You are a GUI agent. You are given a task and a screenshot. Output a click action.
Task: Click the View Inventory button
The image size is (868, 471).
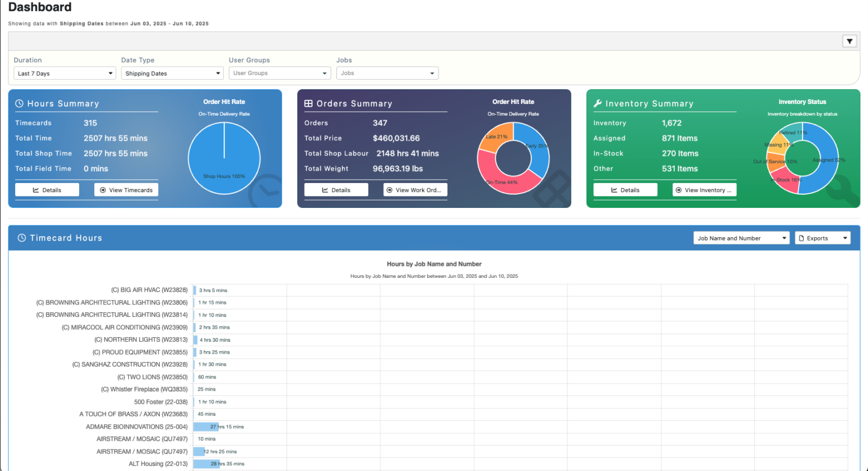pos(704,190)
